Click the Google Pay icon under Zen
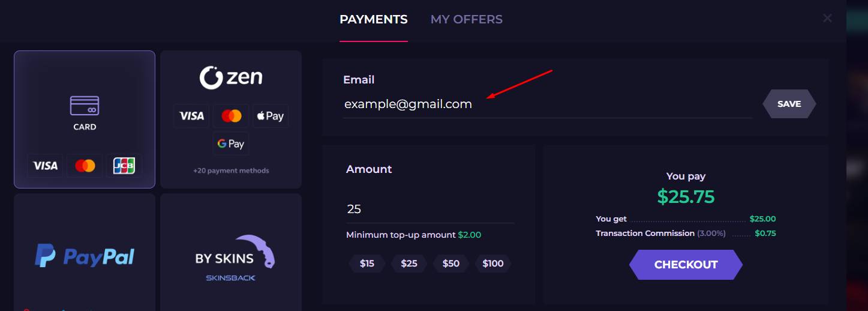The height and width of the screenshot is (311, 868). (x=231, y=144)
